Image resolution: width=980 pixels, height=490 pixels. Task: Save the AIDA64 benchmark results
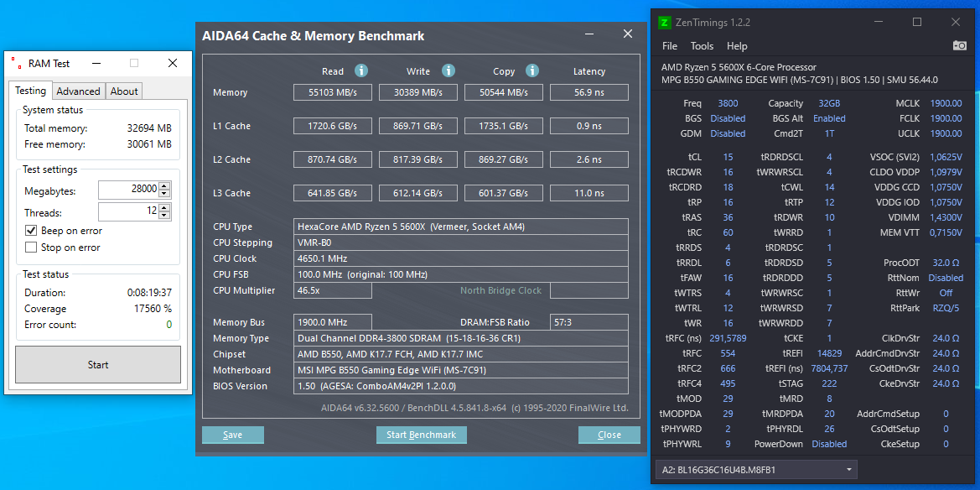coord(232,435)
